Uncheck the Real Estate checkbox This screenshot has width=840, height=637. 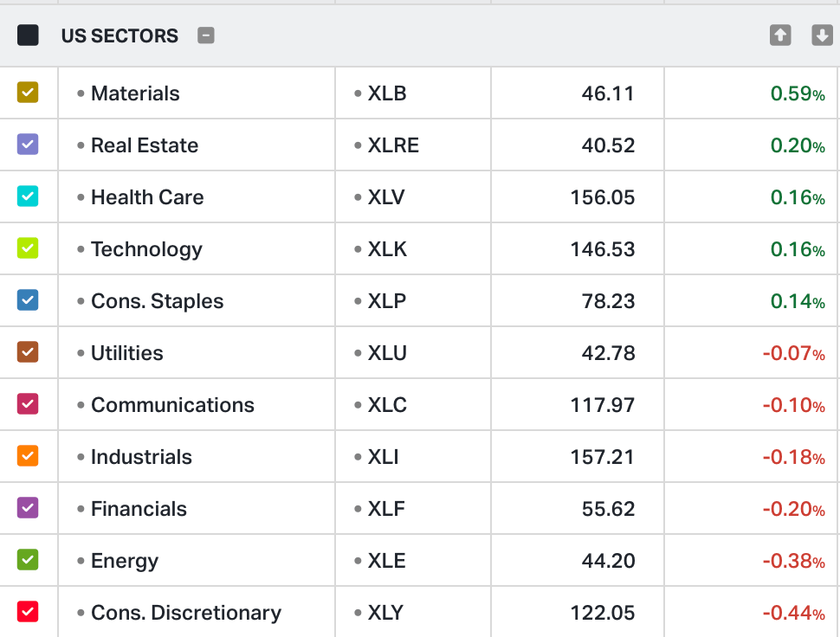[x=29, y=145]
